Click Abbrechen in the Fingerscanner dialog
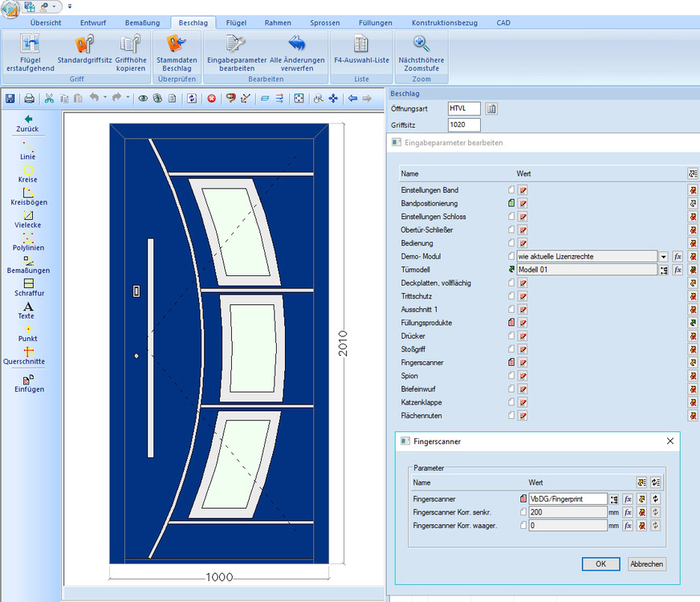Viewport: 700px width, 602px height. [x=646, y=564]
